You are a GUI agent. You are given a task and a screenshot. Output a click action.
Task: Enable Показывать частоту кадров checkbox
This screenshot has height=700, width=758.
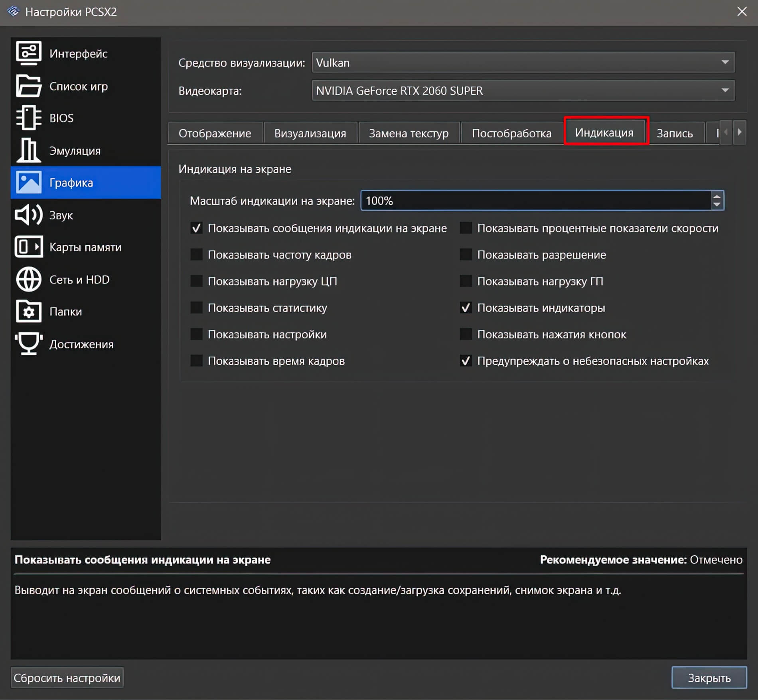tap(196, 254)
